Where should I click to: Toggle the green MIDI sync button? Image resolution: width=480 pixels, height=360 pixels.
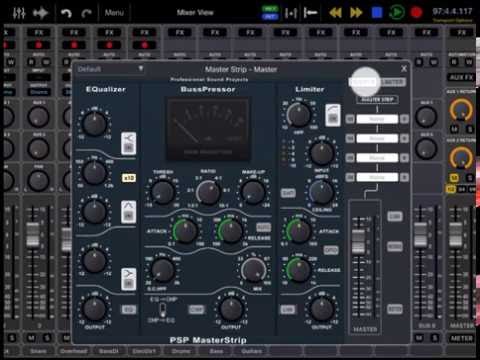coord(270,9)
